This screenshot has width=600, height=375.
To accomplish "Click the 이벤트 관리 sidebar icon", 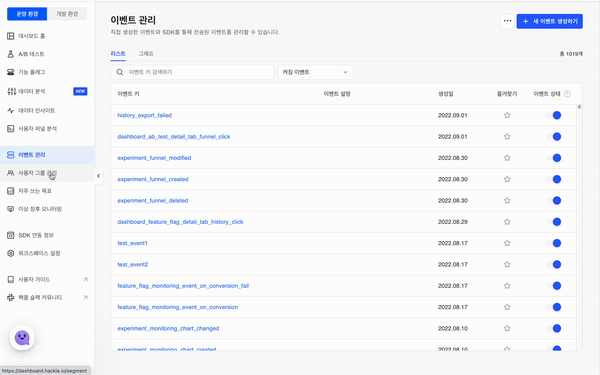I will (x=11, y=155).
